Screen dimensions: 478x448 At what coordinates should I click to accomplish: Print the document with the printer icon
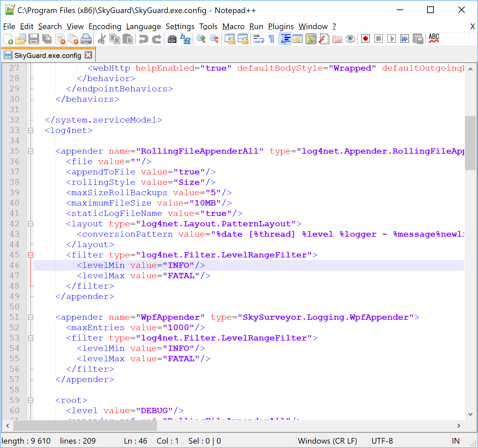click(x=86, y=39)
